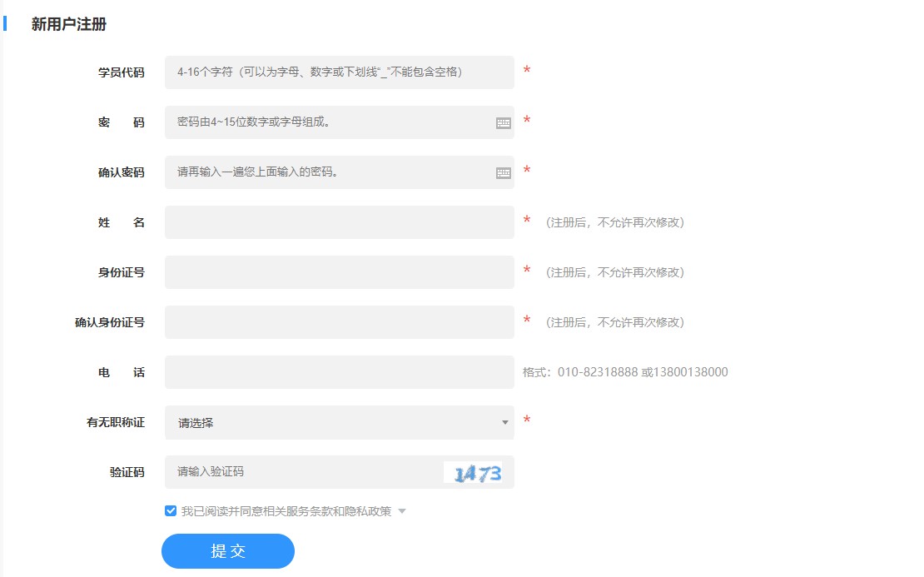Viewport: 924px width, 577px height.
Task: Expand the 隐私政策 disclosure triangle
Action: point(402,511)
